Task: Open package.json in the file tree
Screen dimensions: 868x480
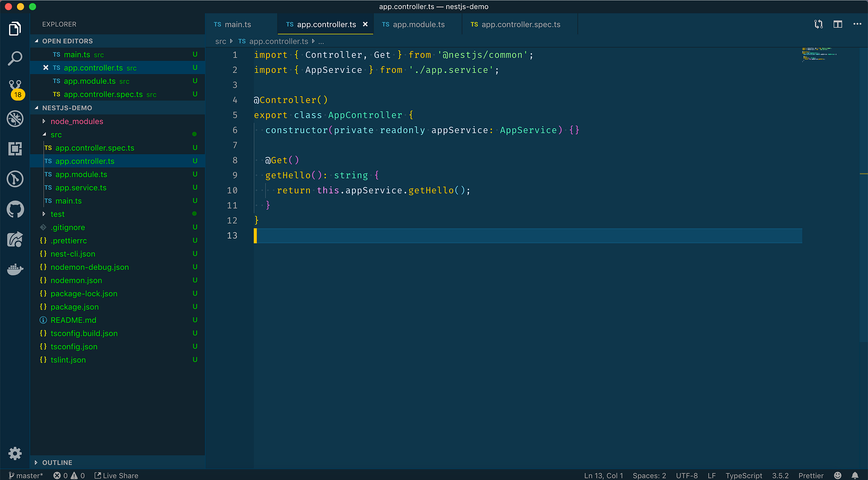Action: pos(75,307)
